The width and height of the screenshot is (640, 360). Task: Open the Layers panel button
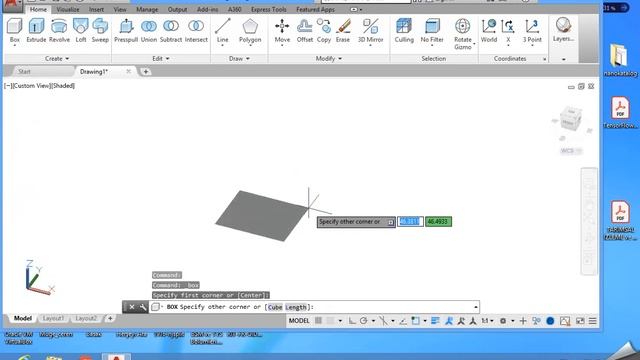(563, 30)
